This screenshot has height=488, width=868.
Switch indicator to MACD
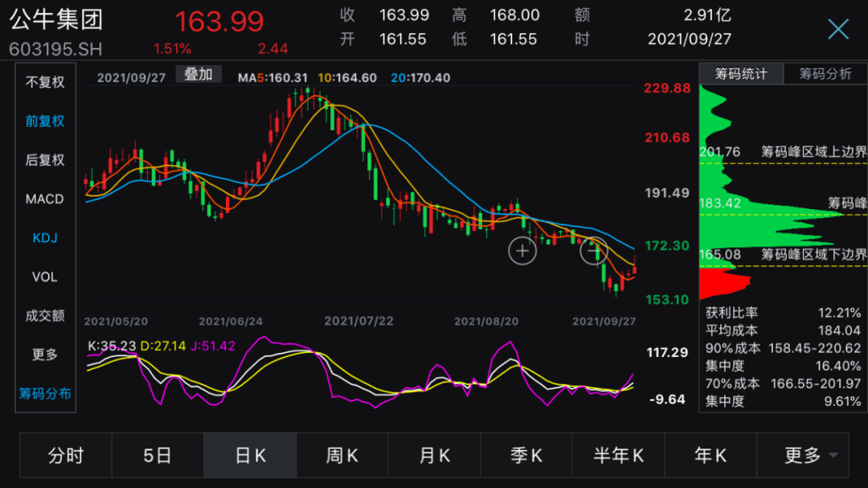tap(45, 199)
